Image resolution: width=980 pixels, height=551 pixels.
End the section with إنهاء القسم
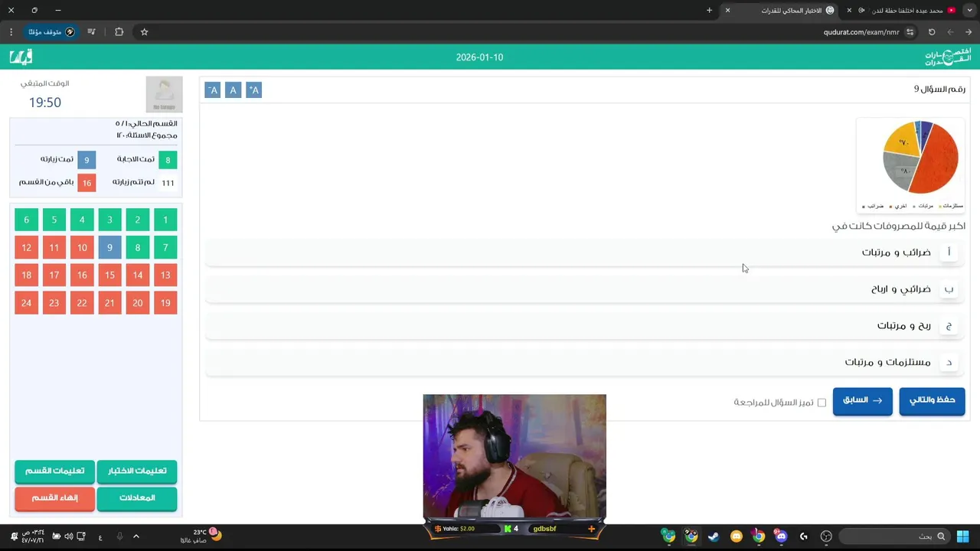pos(54,498)
